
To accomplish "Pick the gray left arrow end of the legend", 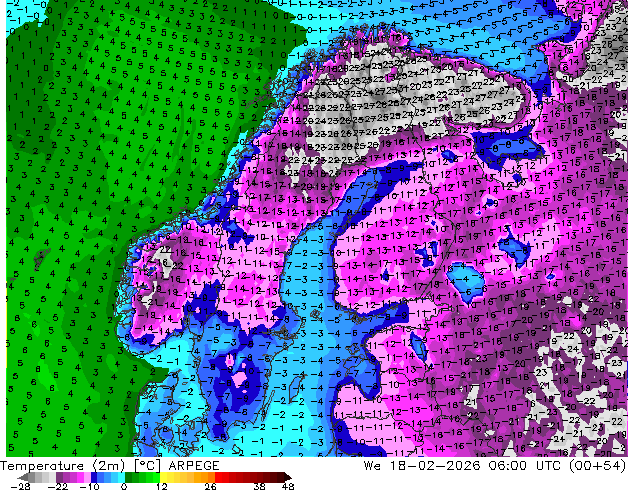I will [23, 477].
